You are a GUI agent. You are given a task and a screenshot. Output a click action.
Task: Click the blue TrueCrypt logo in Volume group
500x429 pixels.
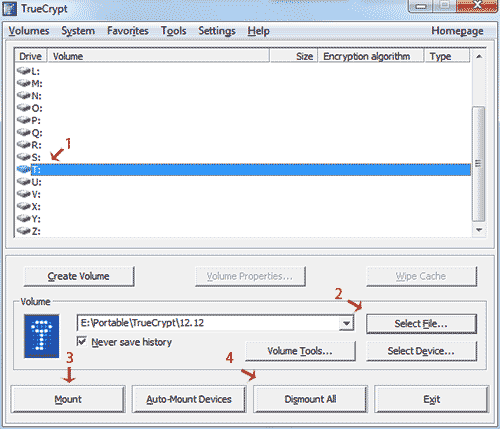tap(42, 336)
